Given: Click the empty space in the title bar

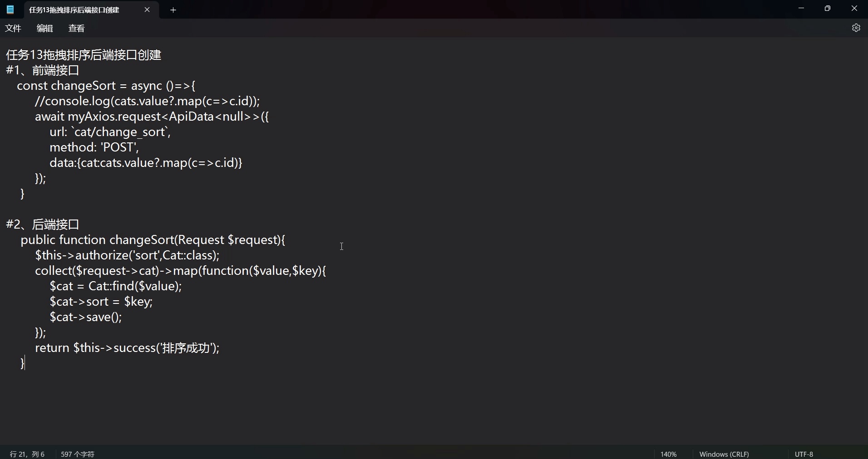Looking at the screenshot, I should pyautogui.click(x=454, y=10).
